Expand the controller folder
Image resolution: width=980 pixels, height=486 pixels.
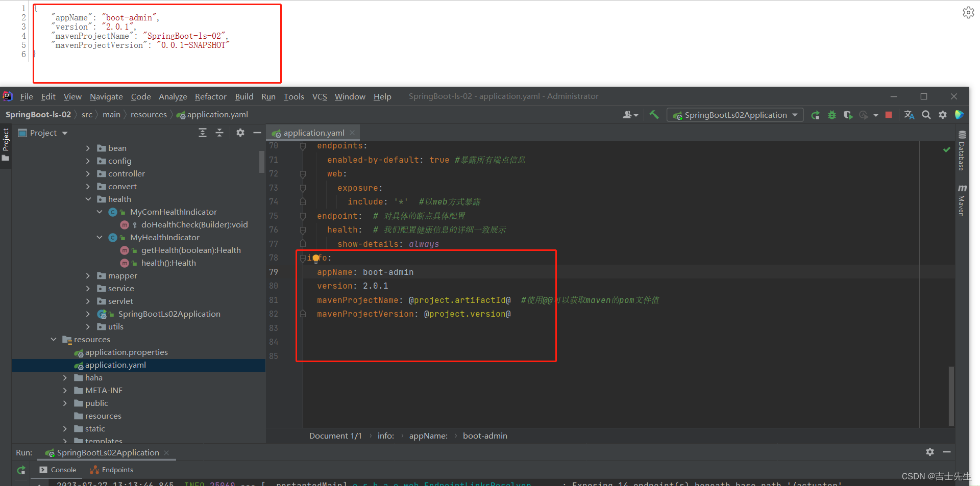(x=88, y=174)
